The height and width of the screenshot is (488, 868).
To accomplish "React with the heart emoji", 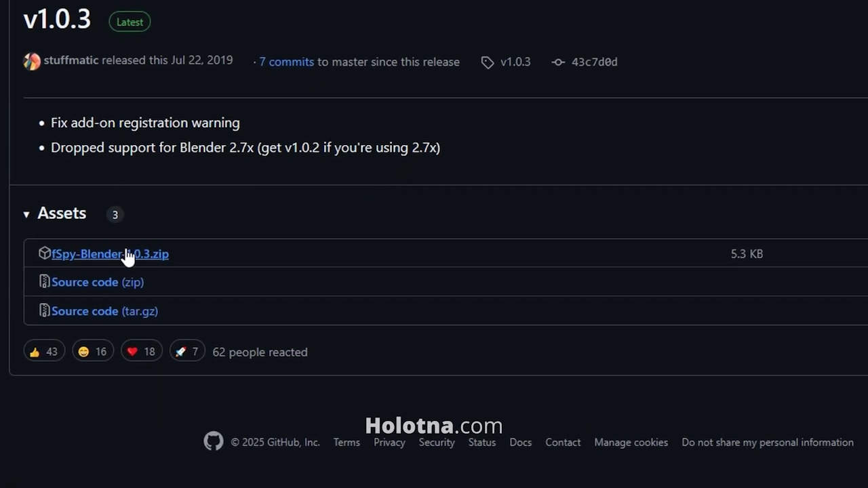I will [x=142, y=352].
